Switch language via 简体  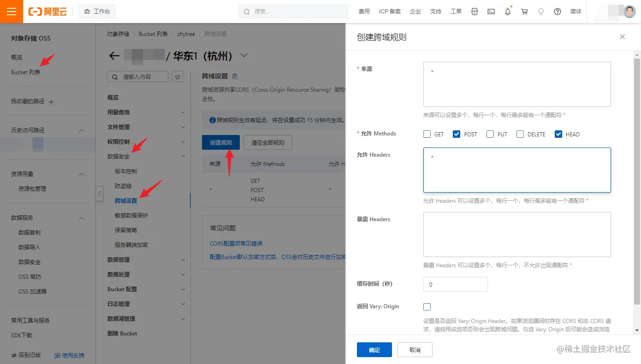576,12
